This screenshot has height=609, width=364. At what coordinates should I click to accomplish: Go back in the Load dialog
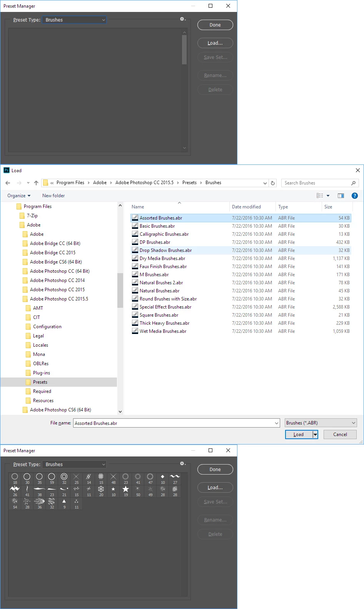point(8,183)
